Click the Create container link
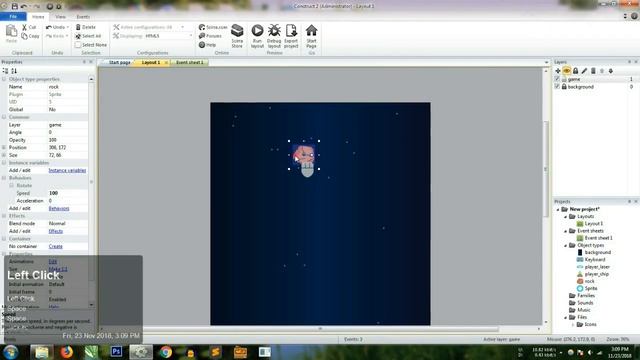This screenshot has width=640, height=360. click(56, 247)
